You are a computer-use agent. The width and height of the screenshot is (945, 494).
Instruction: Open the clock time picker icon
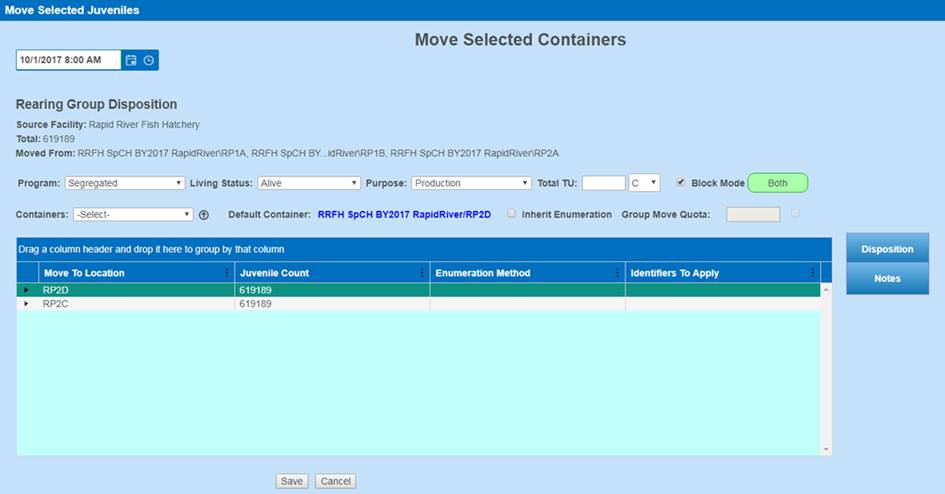pos(149,60)
